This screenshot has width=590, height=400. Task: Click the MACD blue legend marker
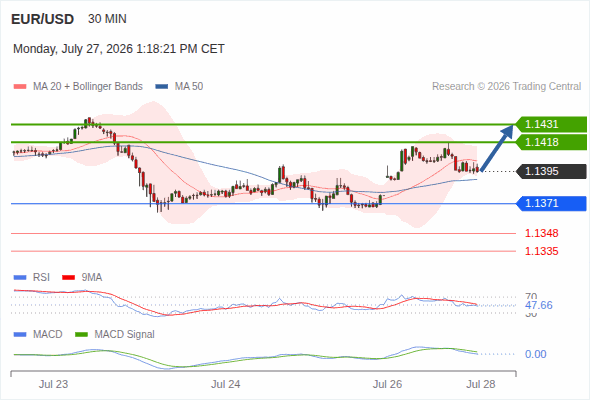[20, 335]
